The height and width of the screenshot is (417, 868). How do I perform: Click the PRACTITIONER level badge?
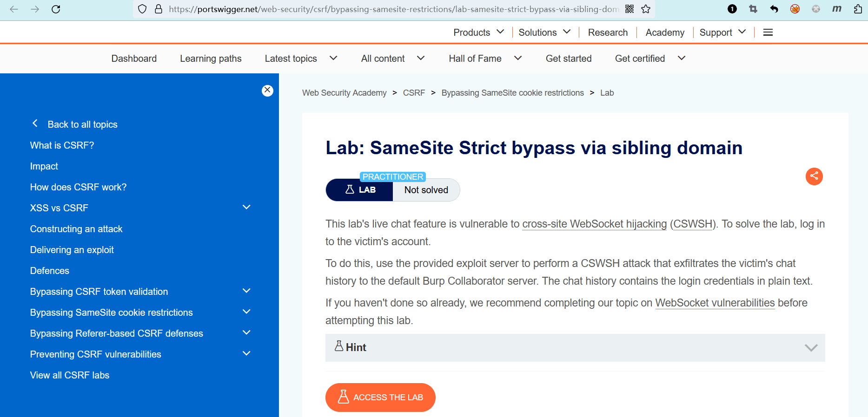pos(393,177)
